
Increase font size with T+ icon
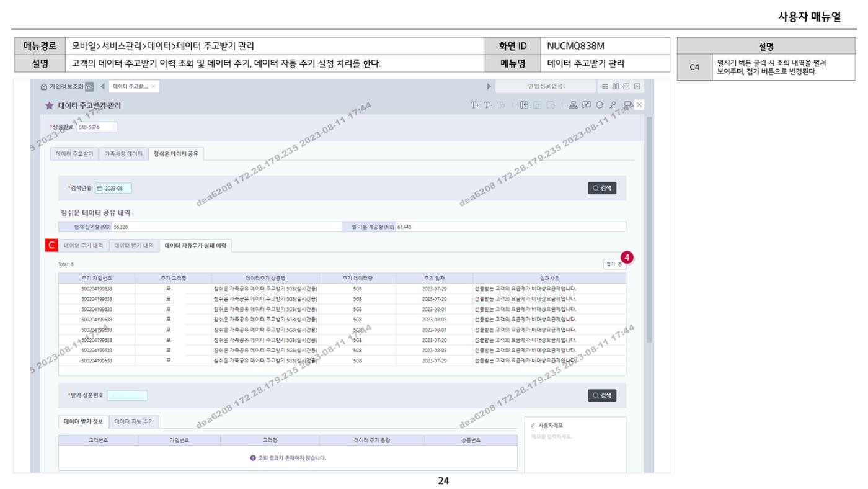click(x=475, y=105)
